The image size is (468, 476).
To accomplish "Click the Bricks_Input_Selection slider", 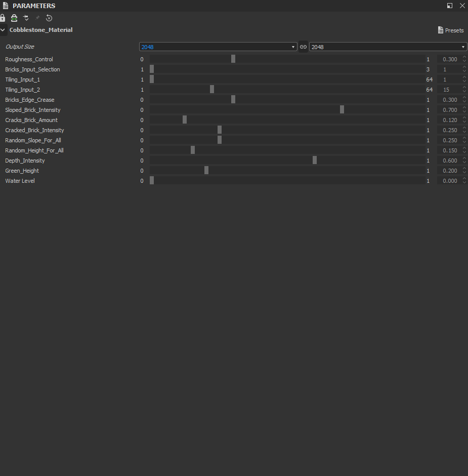I will point(287,69).
